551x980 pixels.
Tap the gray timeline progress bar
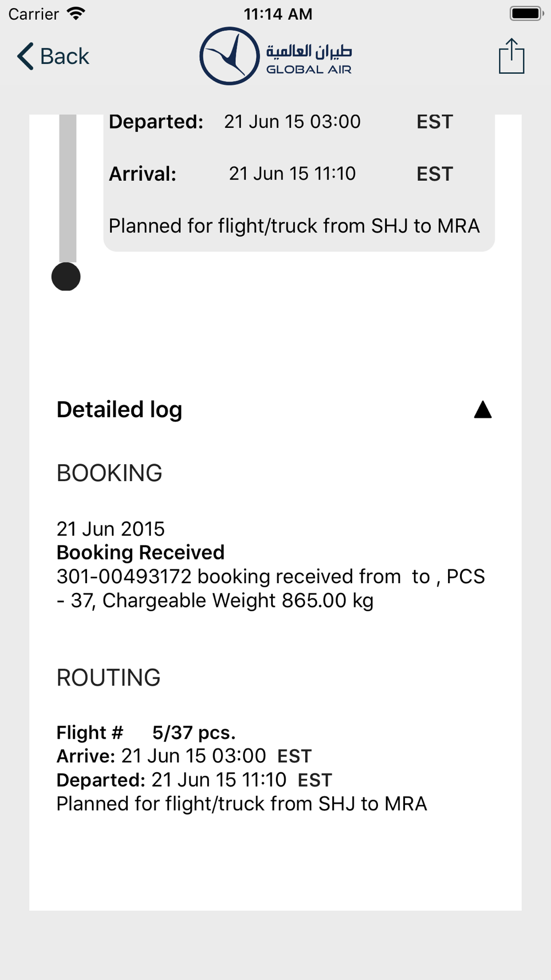(68, 189)
